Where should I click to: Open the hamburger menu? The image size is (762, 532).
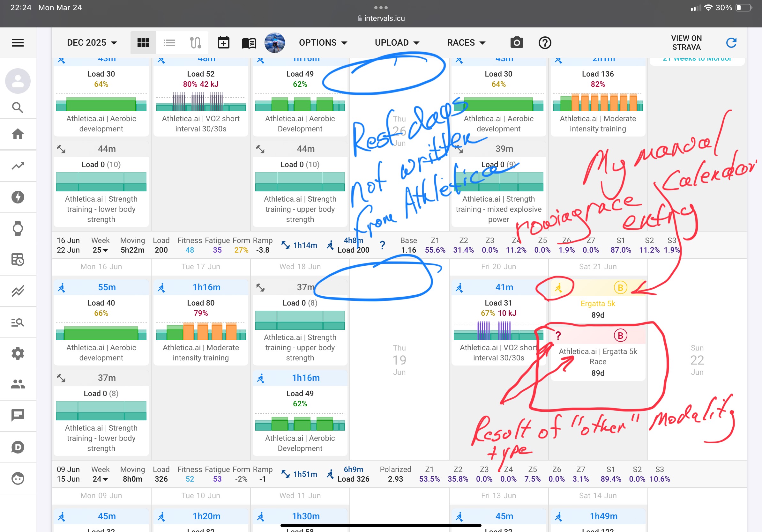(18, 43)
